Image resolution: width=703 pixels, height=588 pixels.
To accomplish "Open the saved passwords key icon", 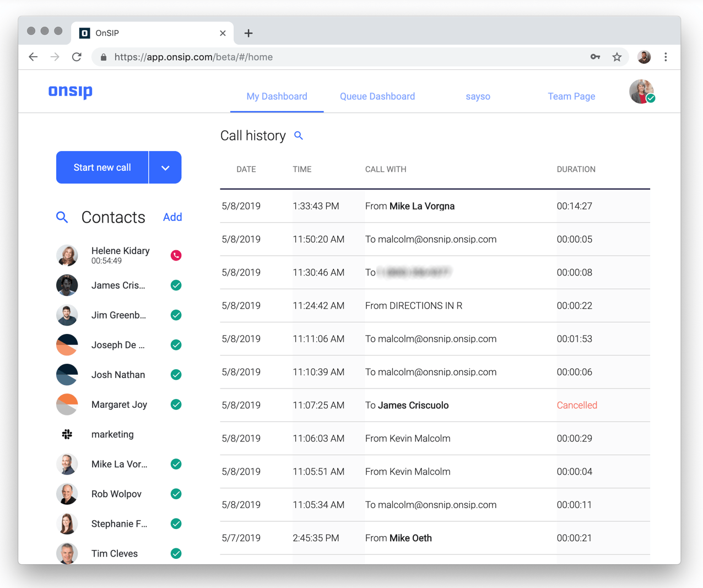I will (x=595, y=57).
